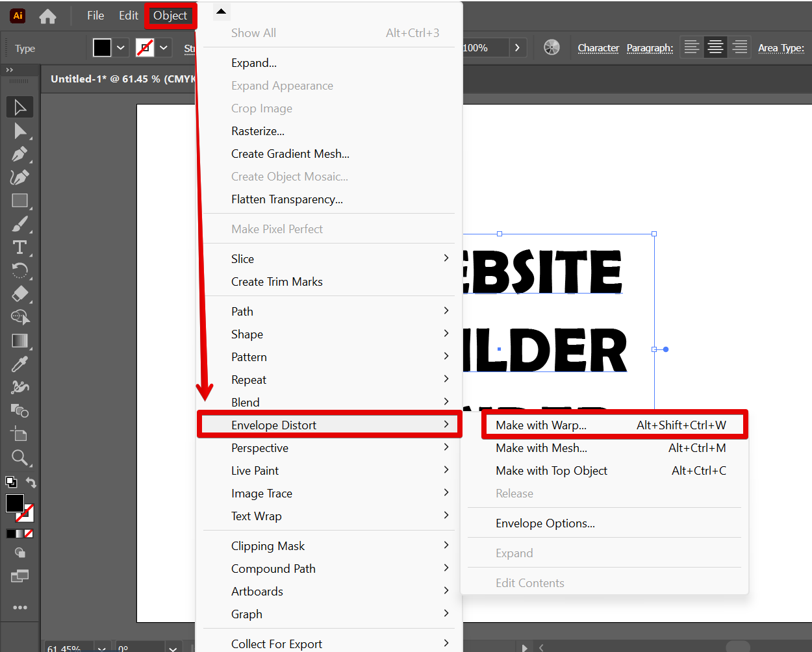Open the Paragraph panel link
The height and width of the screenshot is (652, 812).
point(650,48)
